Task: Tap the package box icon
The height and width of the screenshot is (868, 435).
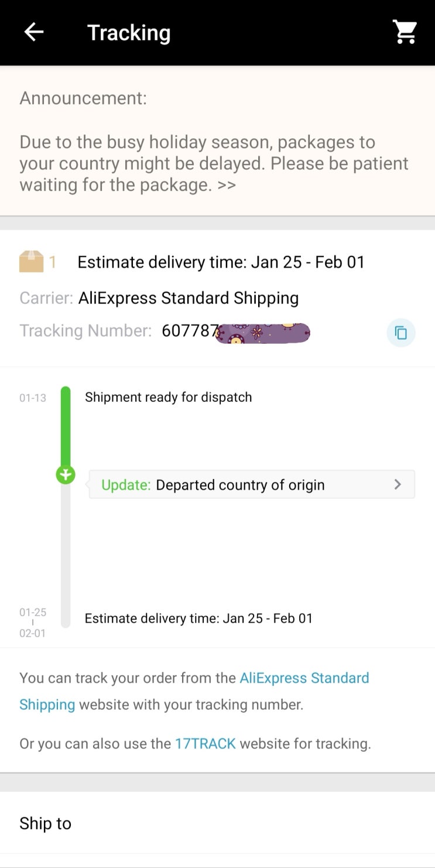Action: pos(32,262)
